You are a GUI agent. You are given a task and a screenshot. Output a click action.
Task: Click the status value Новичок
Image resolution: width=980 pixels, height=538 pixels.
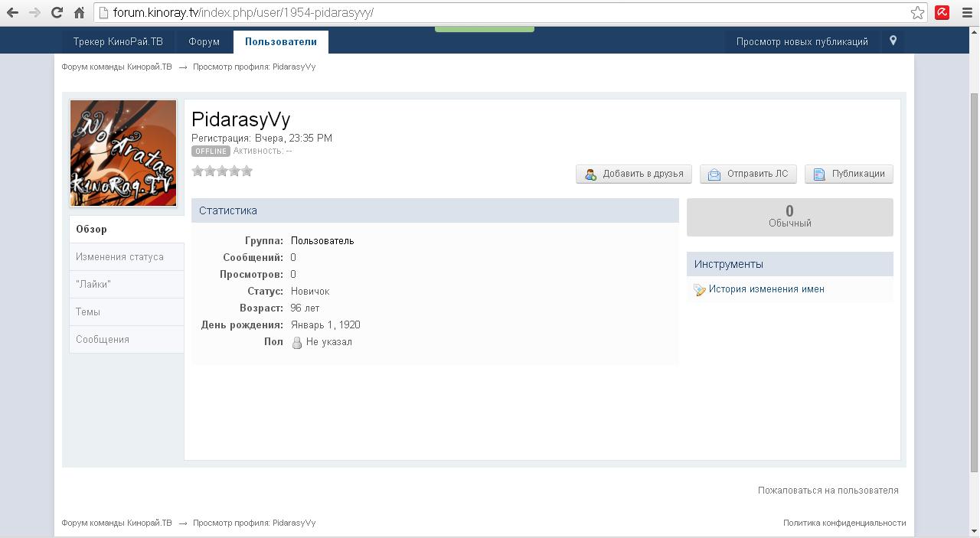(x=310, y=292)
